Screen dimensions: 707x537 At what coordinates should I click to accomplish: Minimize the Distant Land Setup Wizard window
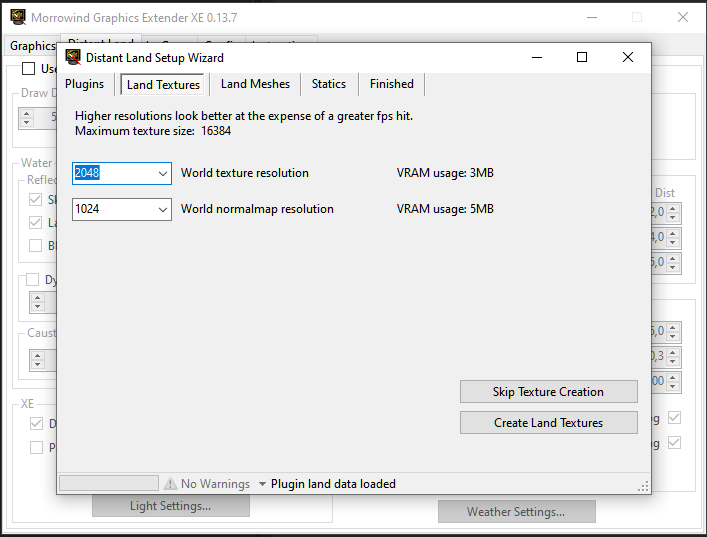[536, 57]
